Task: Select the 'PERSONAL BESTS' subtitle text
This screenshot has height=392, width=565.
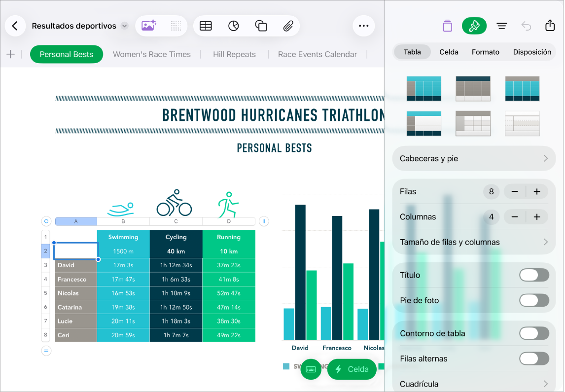Action: (x=274, y=148)
